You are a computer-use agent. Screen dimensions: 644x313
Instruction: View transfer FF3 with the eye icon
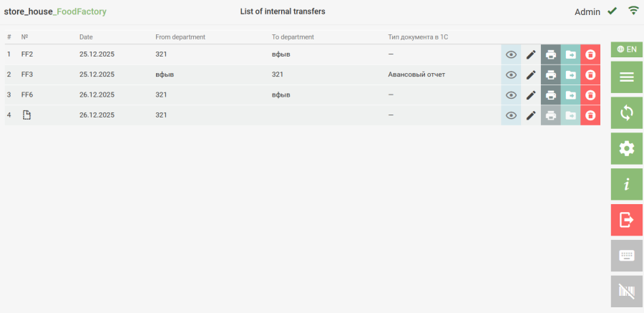511,74
